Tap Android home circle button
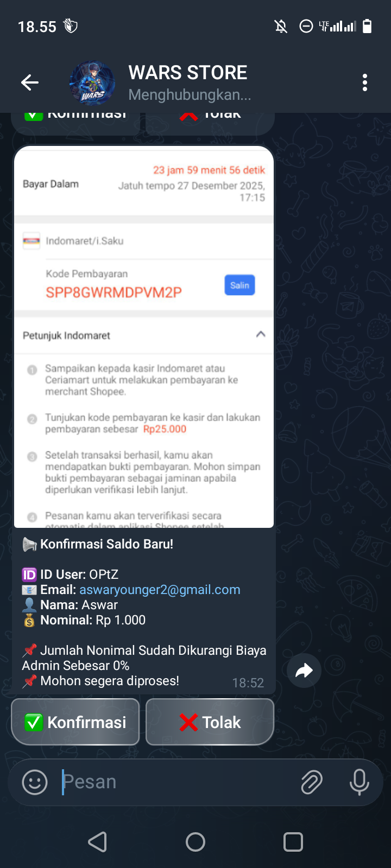This screenshot has width=391, height=868. click(195, 842)
